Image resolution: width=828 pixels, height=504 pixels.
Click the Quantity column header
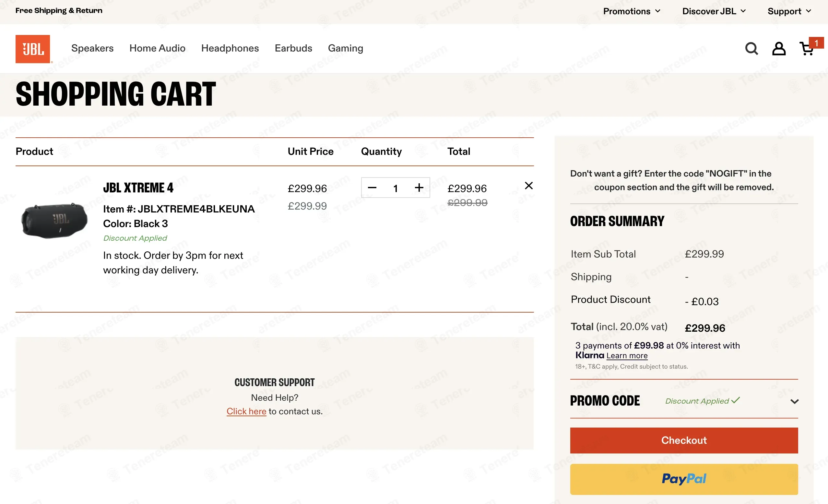381,152
